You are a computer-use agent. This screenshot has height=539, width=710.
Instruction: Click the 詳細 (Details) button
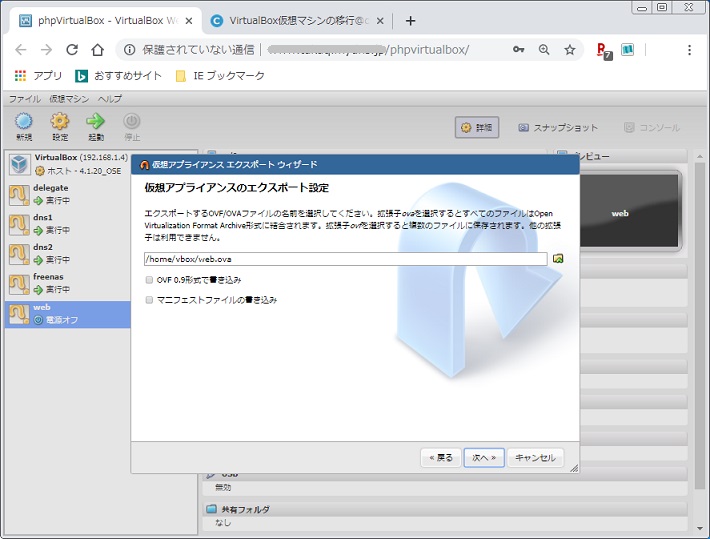(x=477, y=128)
